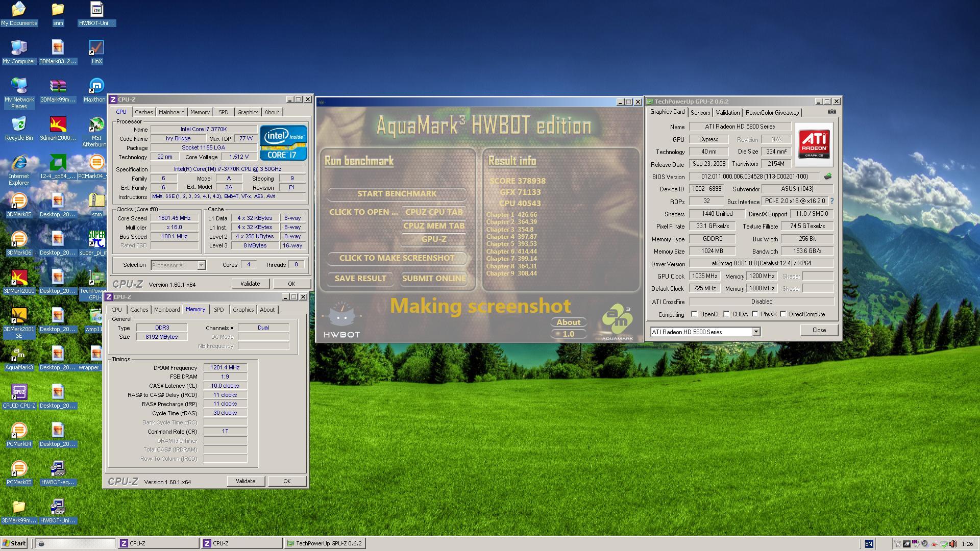Launch CPUID CPU-Z desktop shortcut

(x=19, y=396)
